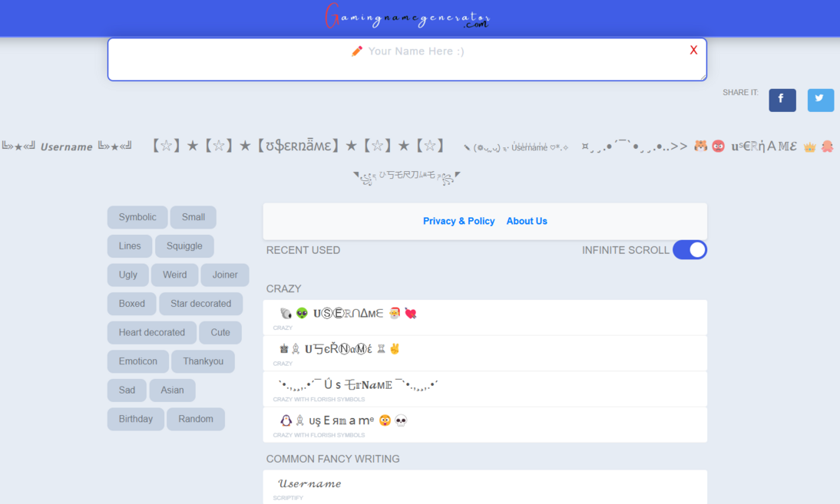Select the Boxed style category
This screenshot has width=840, height=504.
point(131,304)
